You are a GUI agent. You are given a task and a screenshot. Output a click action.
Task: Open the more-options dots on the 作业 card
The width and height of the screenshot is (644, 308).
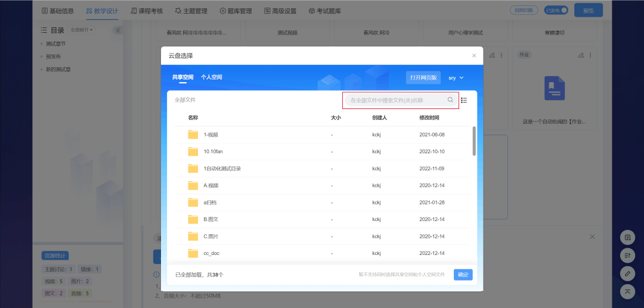pos(590,55)
